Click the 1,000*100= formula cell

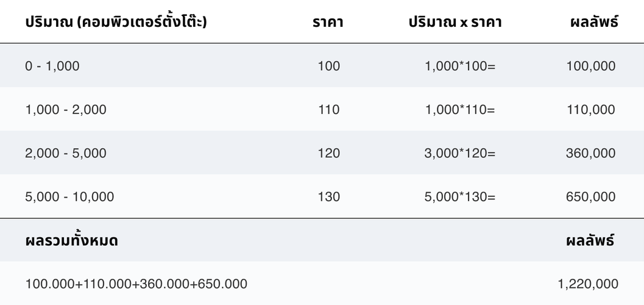(x=460, y=66)
